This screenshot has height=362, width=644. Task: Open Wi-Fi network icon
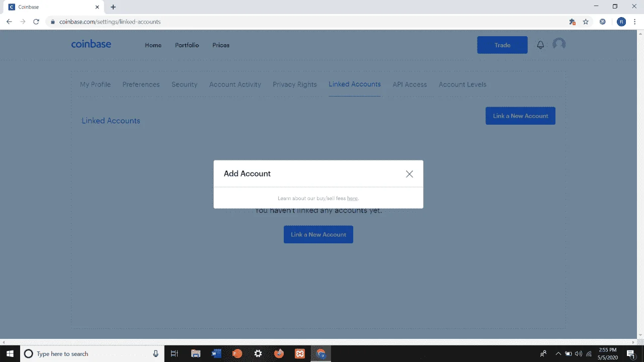click(589, 353)
